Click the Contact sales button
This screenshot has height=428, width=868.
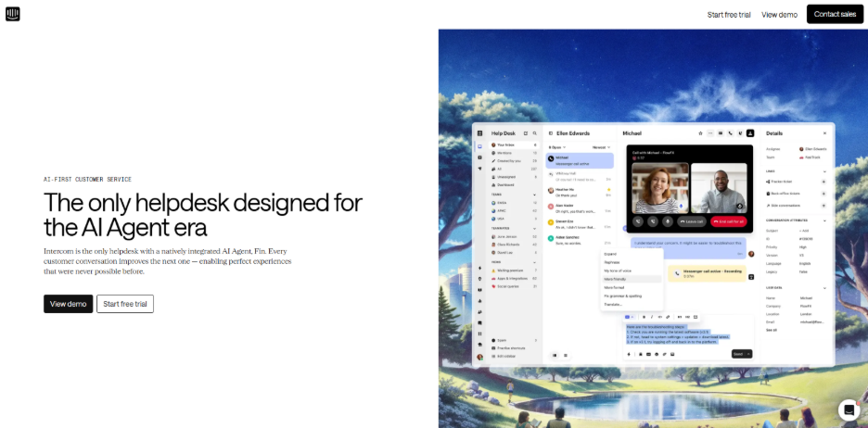[835, 14]
